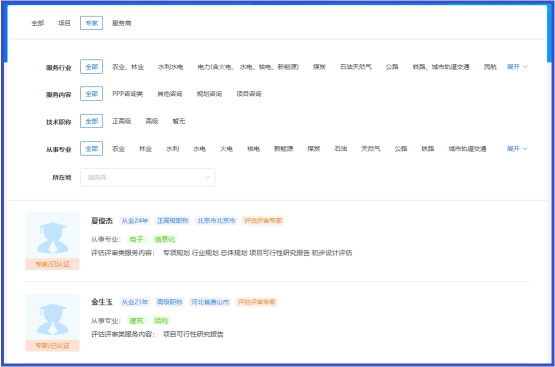Viewport: 555px width, 367px height.
Task: Select 全部 in the 从事专业 row
Action: 91,149
